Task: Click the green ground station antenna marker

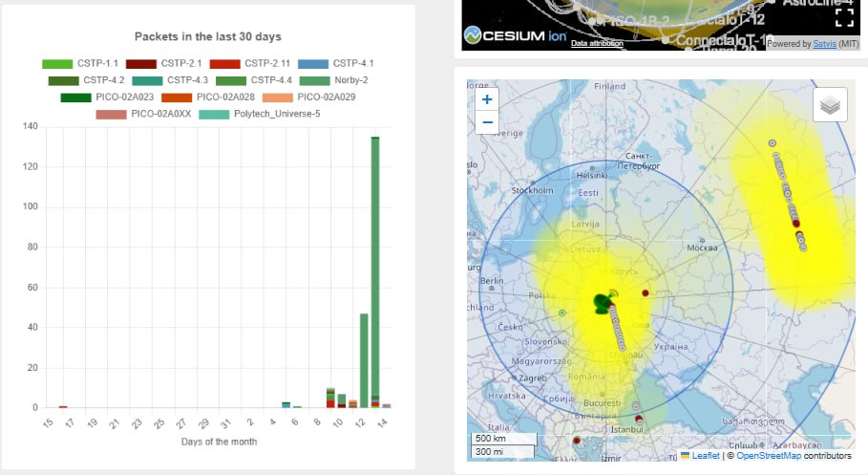Action: pyautogui.click(x=603, y=303)
